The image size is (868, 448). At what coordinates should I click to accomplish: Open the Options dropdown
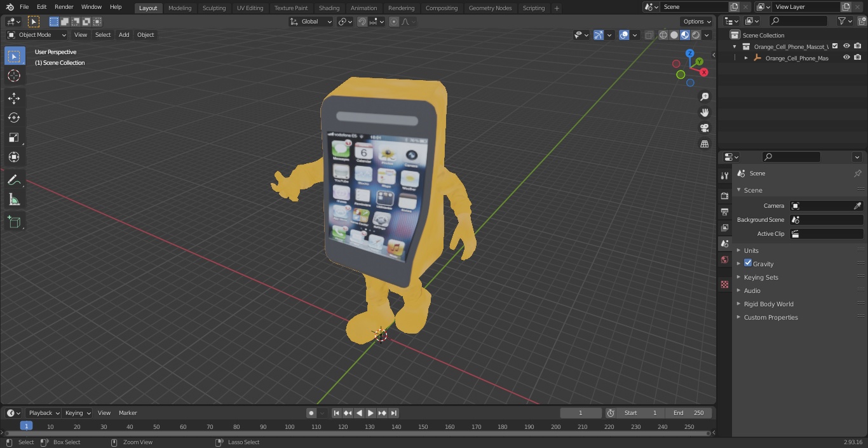(697, 22)
